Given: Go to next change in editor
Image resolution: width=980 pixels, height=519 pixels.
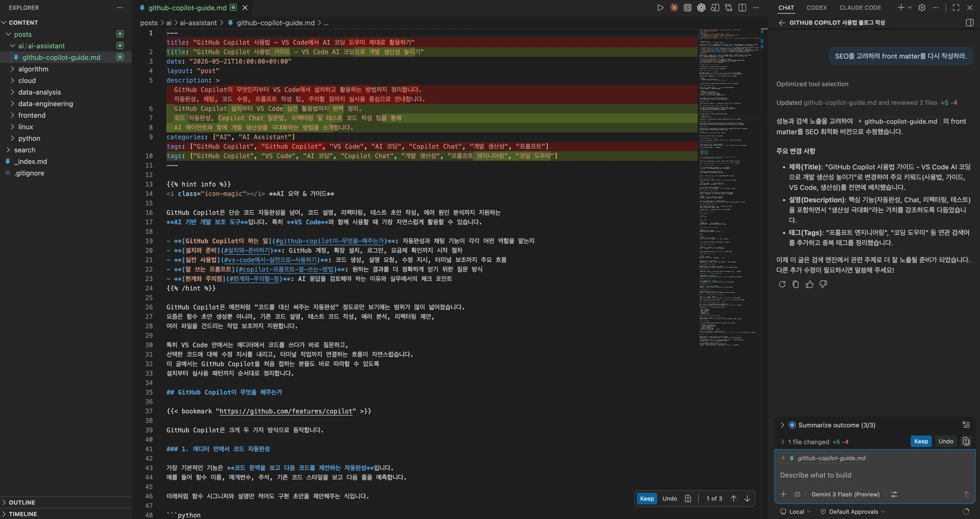Looking at the screenshot, I should pos(747,499).
